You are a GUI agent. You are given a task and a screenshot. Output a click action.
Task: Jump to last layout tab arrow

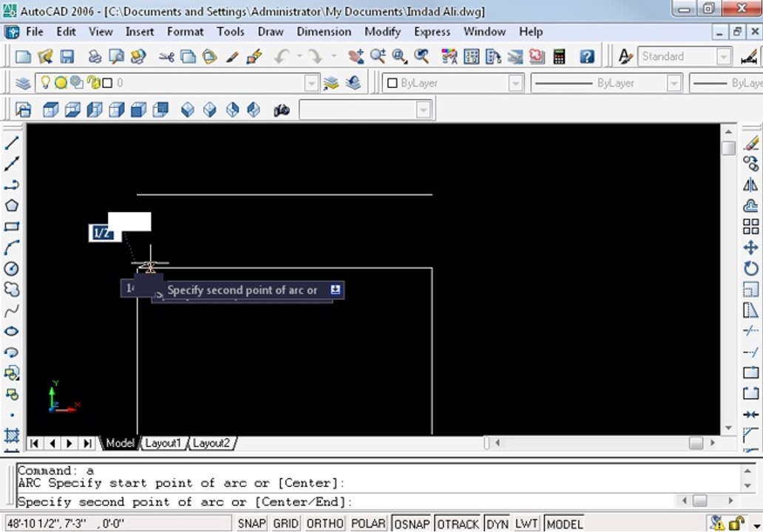(87, 443)
